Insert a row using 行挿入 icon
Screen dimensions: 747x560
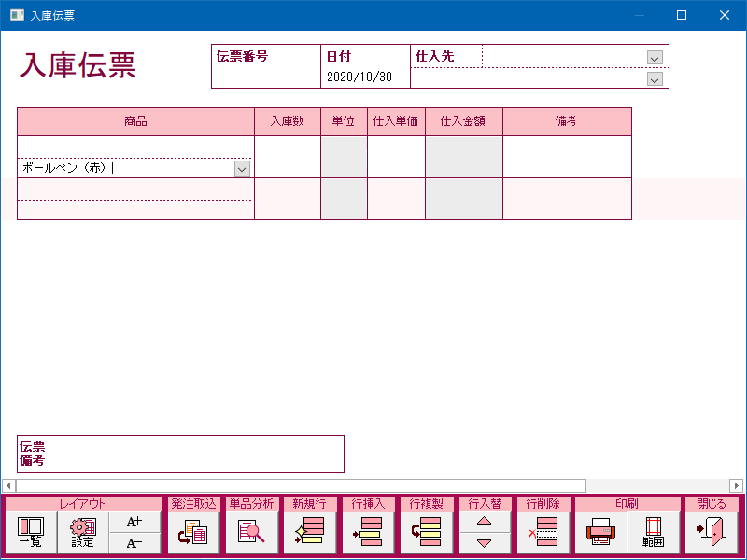pos(367,533)
